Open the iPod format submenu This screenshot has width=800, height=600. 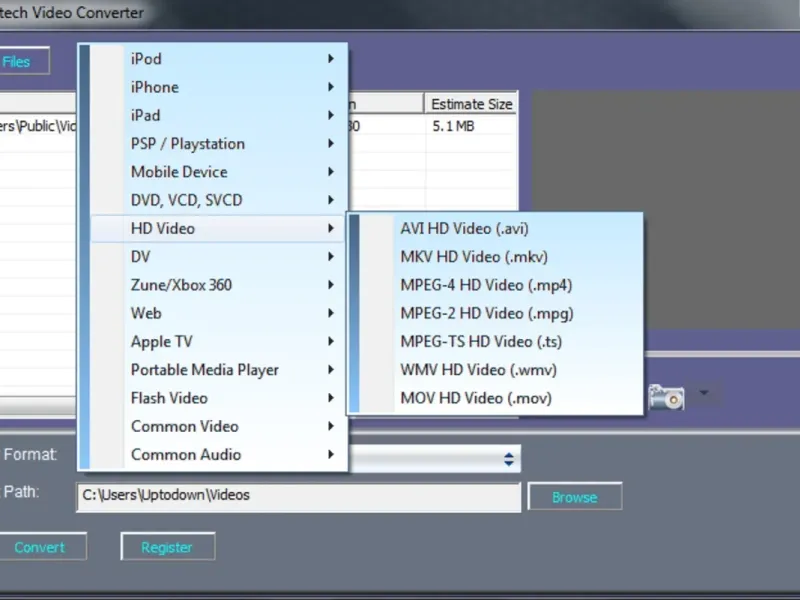(219, 59)
